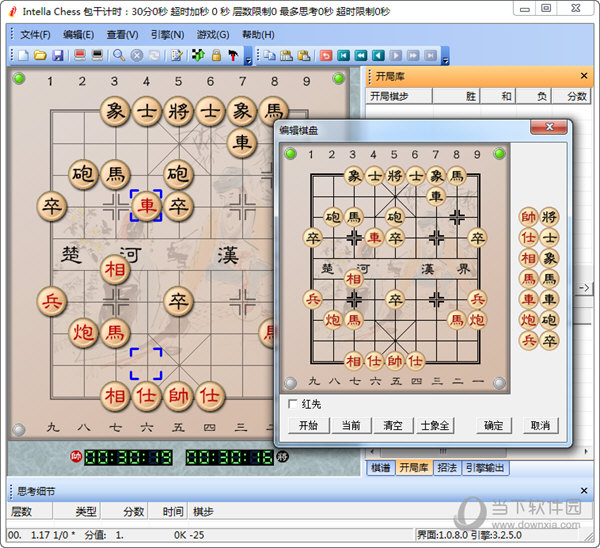Select red 相 piece in edit palette
600x548 pixels.
(x=528, y=258)
